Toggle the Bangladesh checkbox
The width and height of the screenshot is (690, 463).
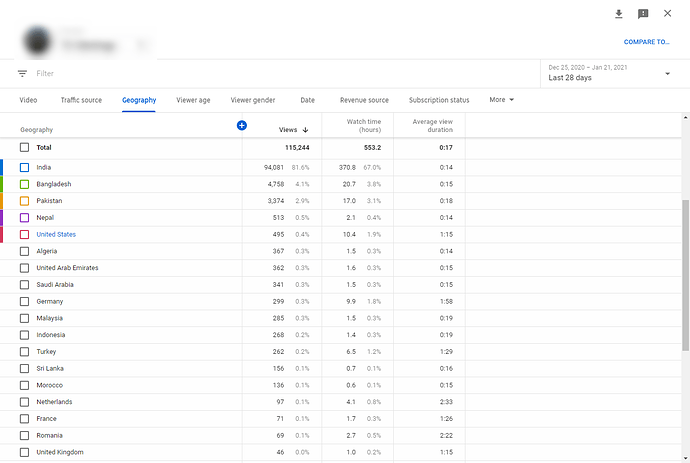[x=25, y=184]
